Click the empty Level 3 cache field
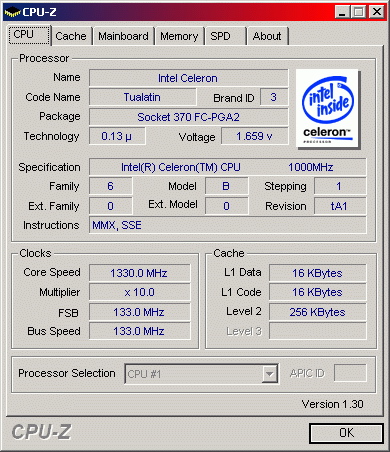The image size is (390, 452). coord(318,331)
